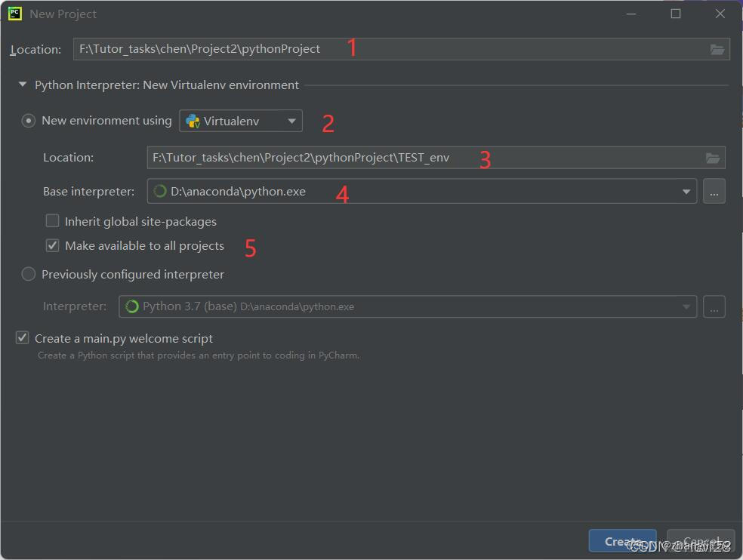The height and width of the screenshot is (560, 743).
Task: Open the Base interpreter dropdown list
Action: (x=686, y=191)
